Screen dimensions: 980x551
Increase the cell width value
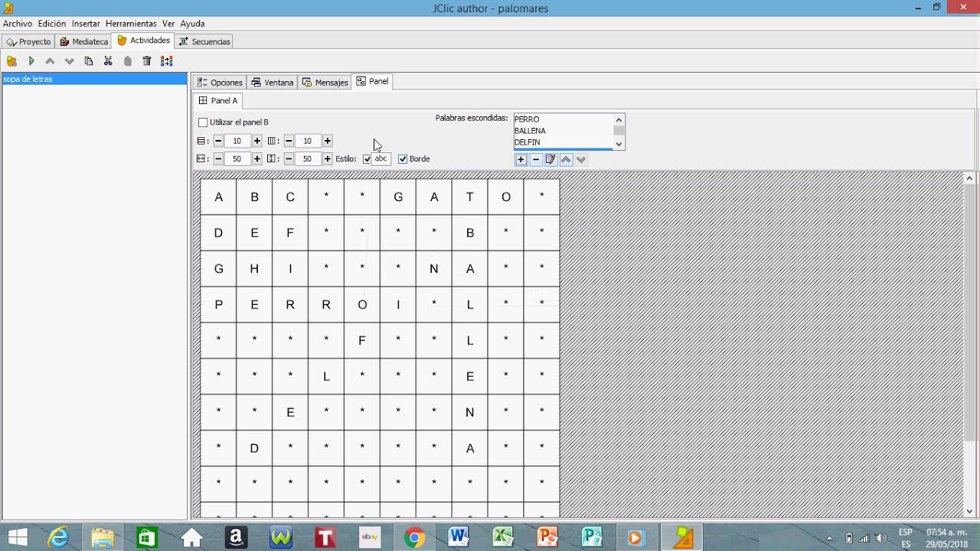click(257, 159)
